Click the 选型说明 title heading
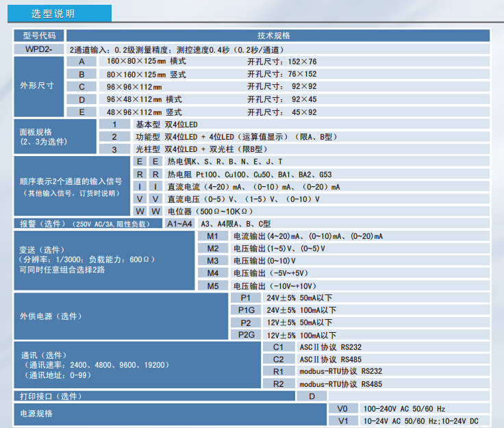 [x=53, y=14]
